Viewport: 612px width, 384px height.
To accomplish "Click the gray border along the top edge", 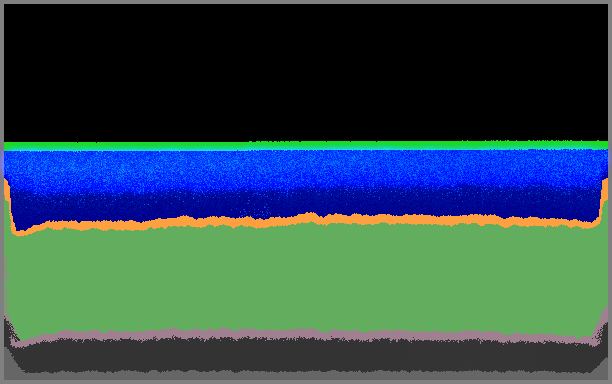I will pos(306,2).
